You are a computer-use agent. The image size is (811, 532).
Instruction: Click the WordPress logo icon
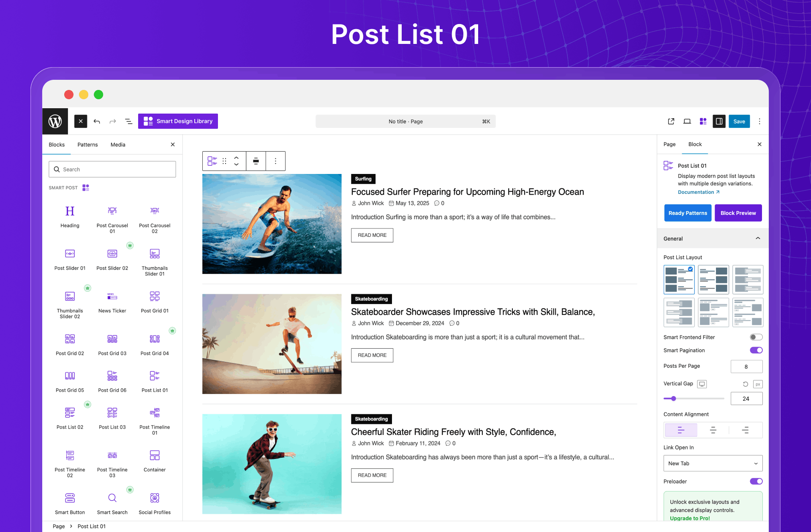click(55, 122)
